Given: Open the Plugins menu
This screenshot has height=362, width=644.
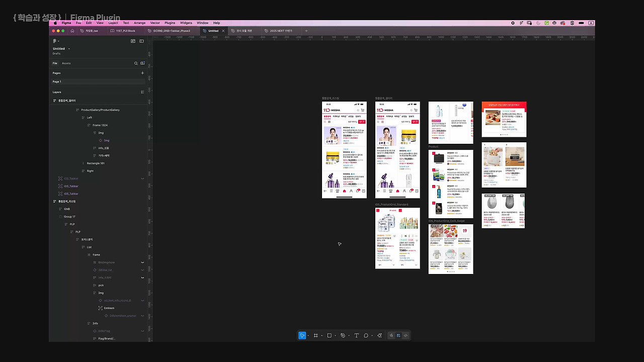Looking at the screenshot, I should pos(170,23).
